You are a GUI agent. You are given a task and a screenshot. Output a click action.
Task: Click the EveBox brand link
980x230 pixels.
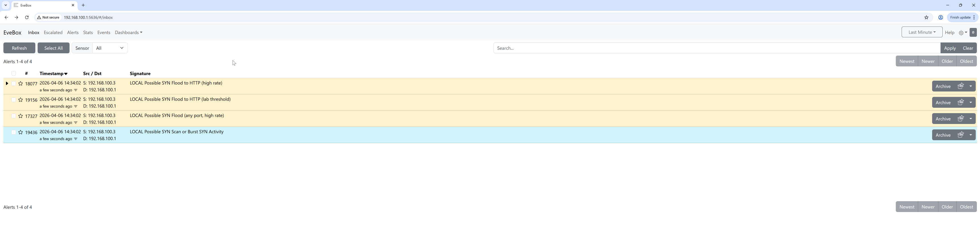point(12,33)
